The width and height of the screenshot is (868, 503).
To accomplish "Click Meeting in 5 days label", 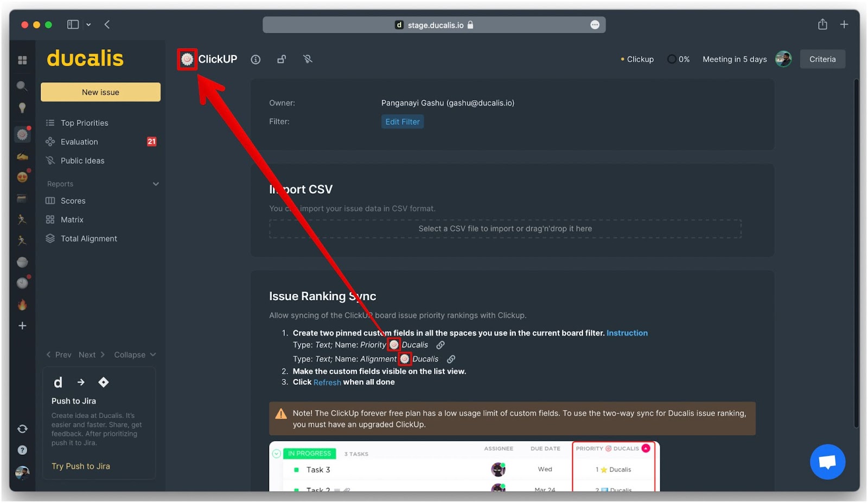I will (735, 59).
